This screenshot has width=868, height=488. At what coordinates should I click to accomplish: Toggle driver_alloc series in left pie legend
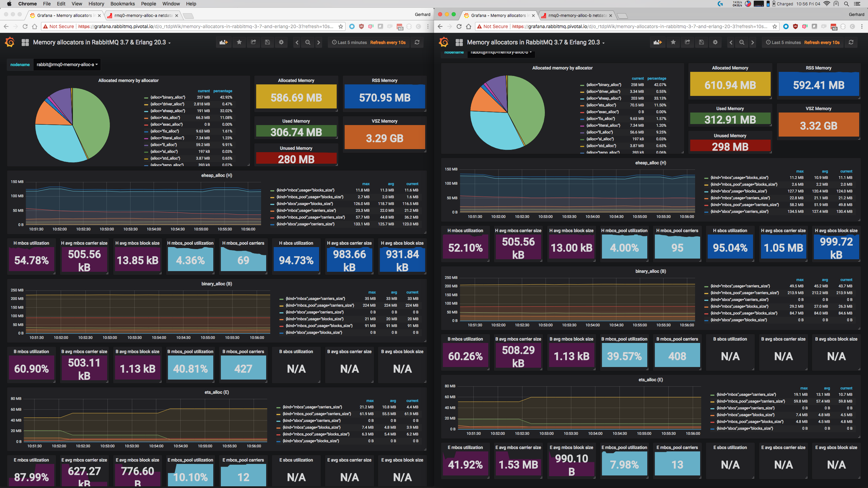(167, 104)
